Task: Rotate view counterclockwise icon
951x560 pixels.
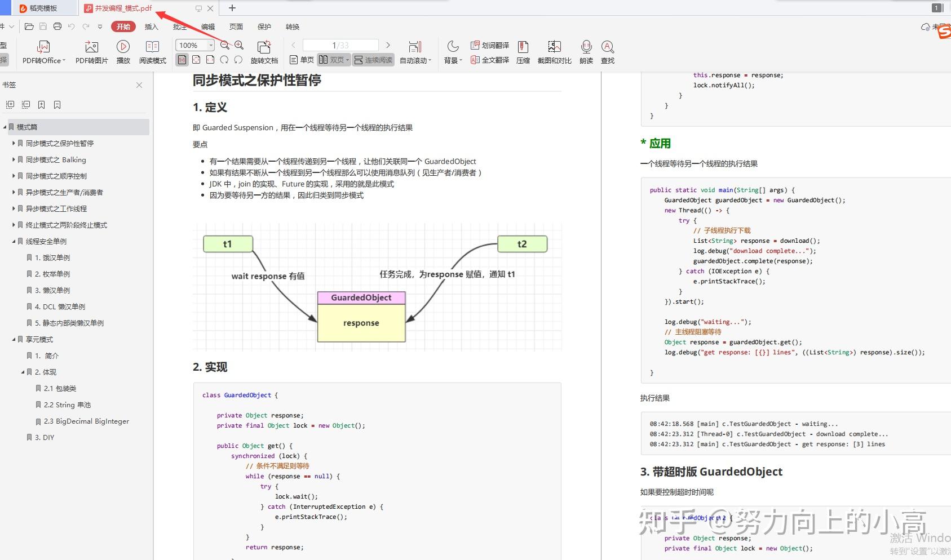Action: click(238, 60)
